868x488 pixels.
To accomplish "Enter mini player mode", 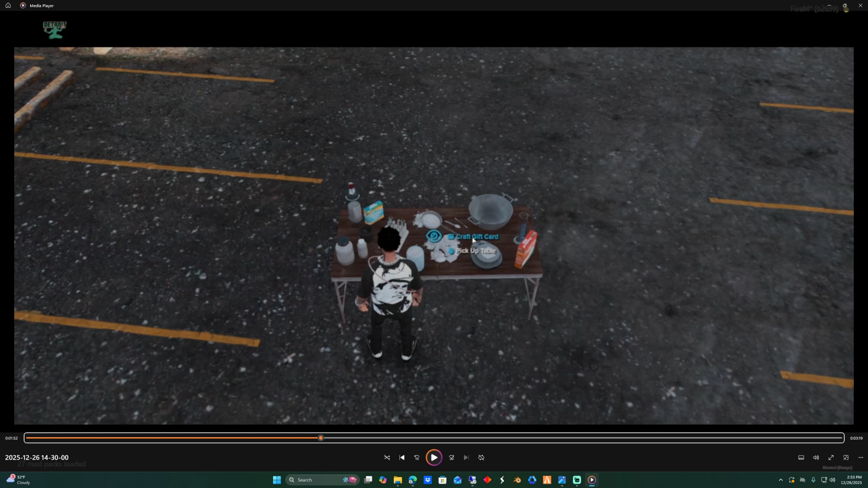I will click(846, 457).
